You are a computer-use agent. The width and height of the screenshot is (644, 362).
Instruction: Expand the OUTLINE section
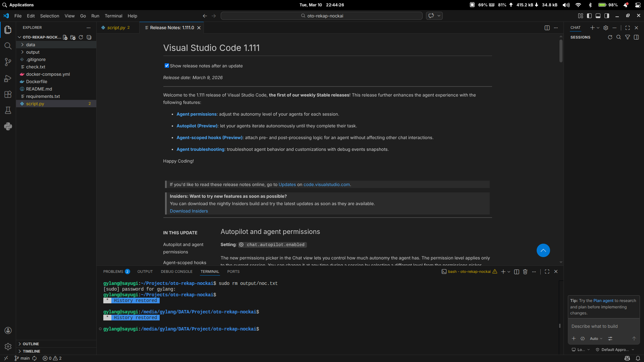[x=31, y=344]
